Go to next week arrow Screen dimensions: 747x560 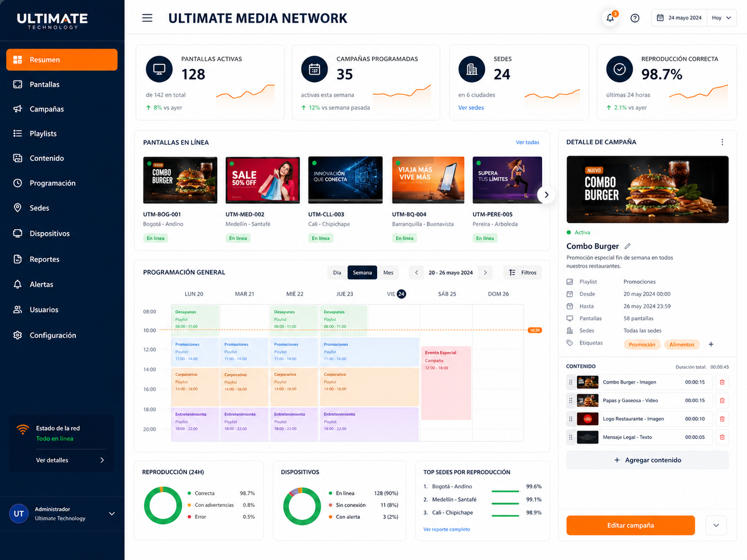pyautogui.click(x=485, y=273)
